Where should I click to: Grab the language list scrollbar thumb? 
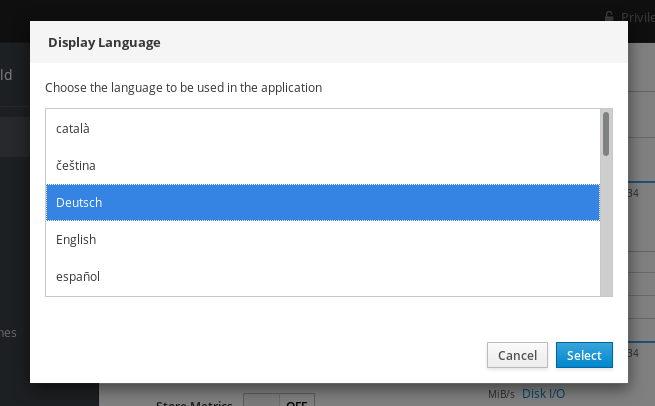click(x=606, y=134)
